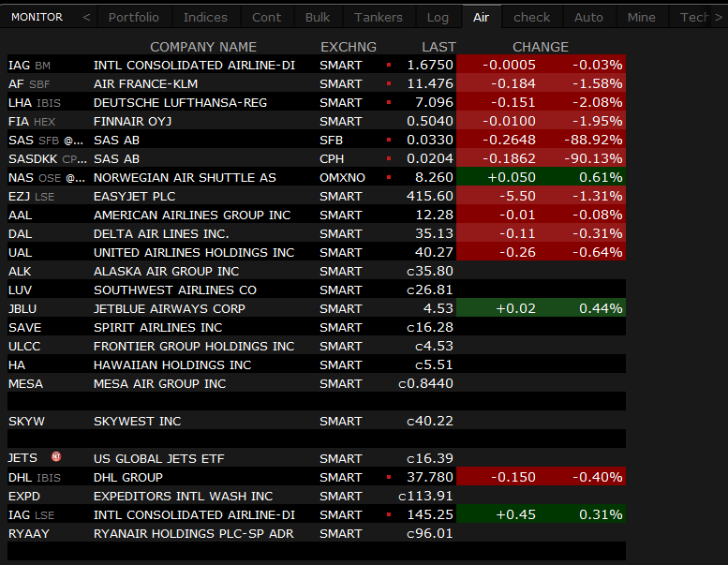
Task: Click the MONITOR panel label
Action: (37, 17)
